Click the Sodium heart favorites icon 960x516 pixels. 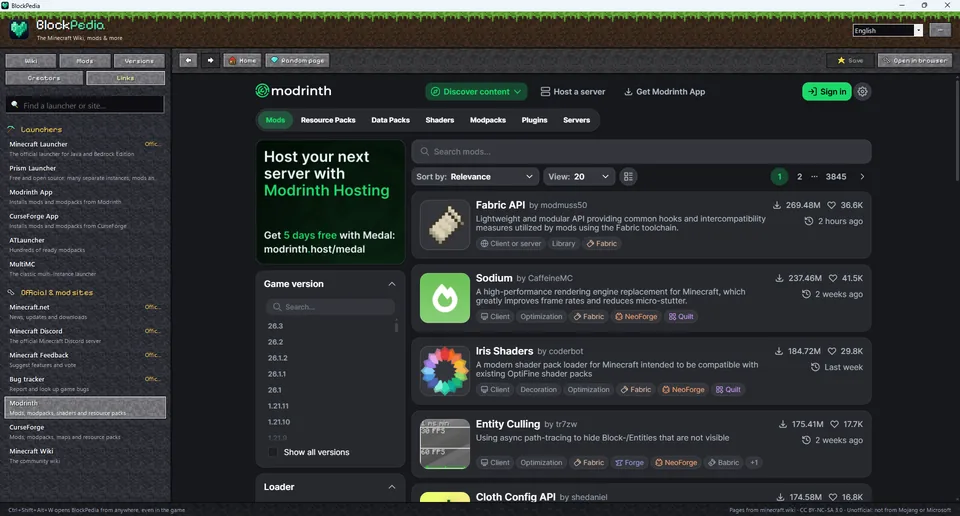[x=833, y=278]
